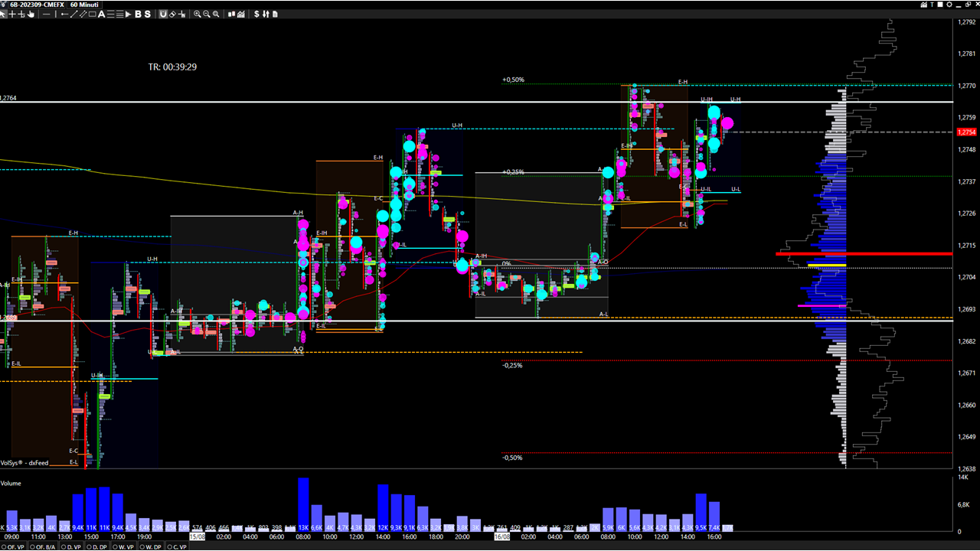Toggle the magnet snap mode
This screenshot has width=980, height=551.
click(163, 14)
